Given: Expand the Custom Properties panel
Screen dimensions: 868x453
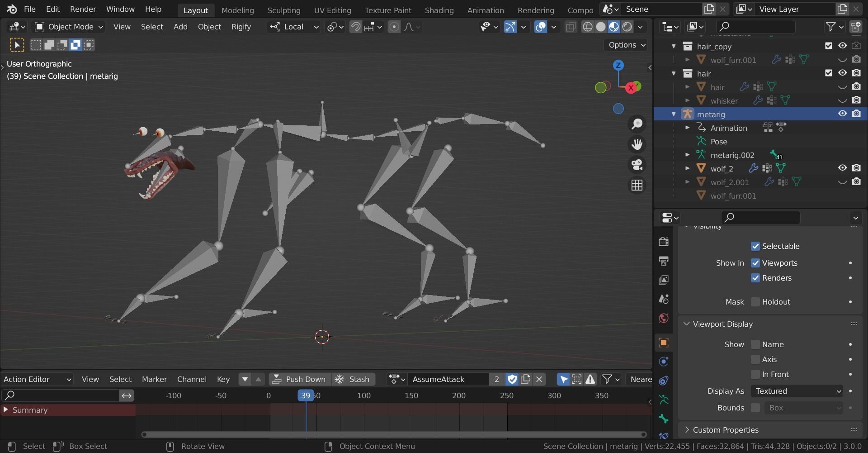Looking at the screenshot, I should coord(686,430).
